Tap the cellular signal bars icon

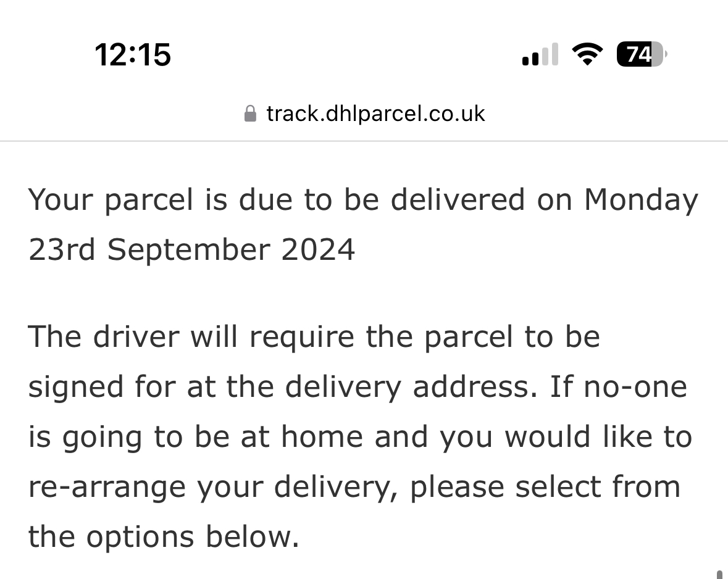(540, 54)
